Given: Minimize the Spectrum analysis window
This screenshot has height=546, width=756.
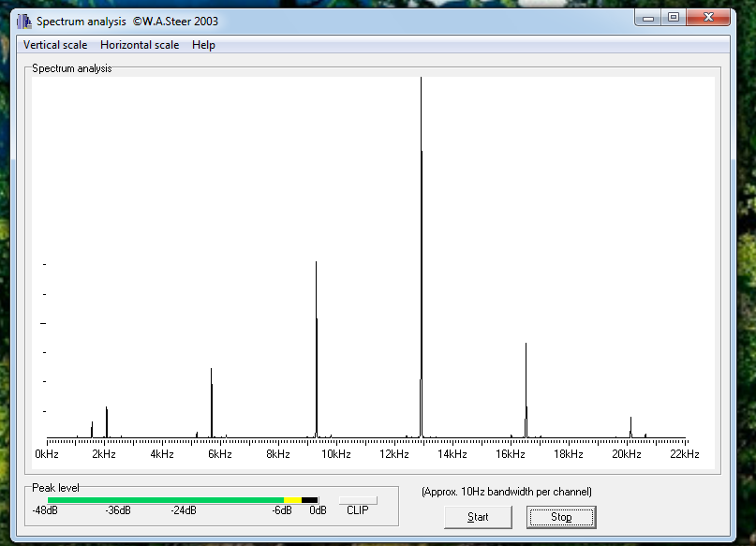Looking at the screenshot, I should click(x=648, y=17).
